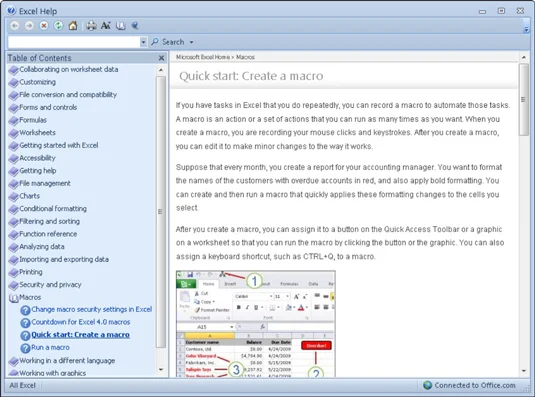The height and width of the screenshot is (397, 535).
Task: Expand Getting started with Excel
Action: 54,145
